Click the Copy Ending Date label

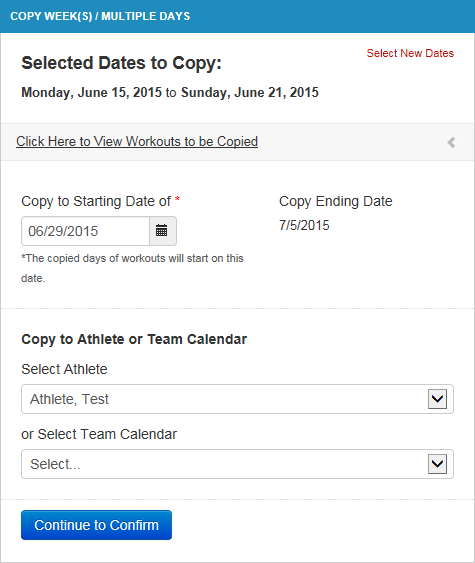336,201
